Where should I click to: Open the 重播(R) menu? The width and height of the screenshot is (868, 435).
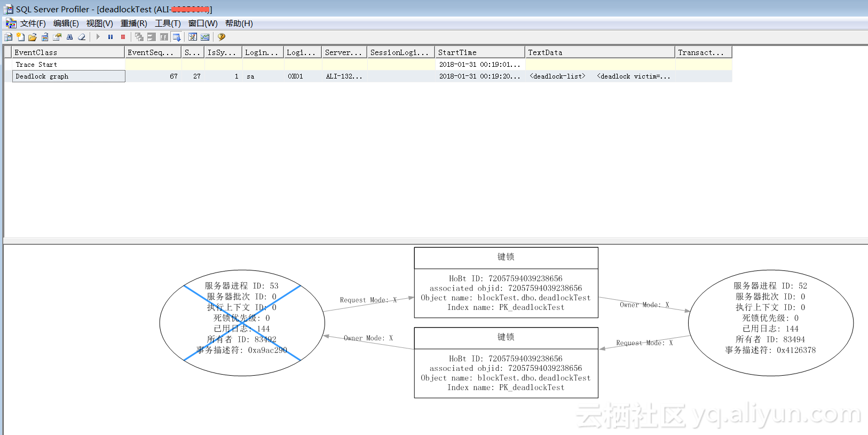[x=134, y=24]
